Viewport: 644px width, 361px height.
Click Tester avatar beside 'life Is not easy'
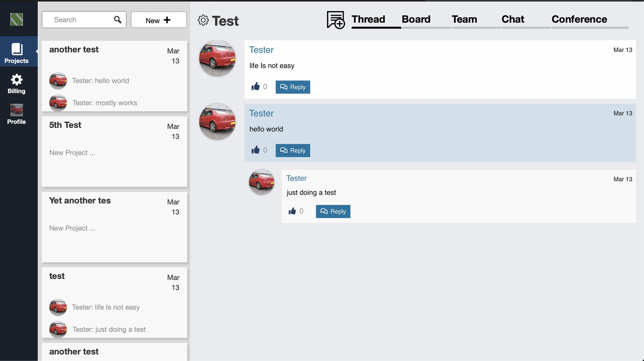[217, 58]
